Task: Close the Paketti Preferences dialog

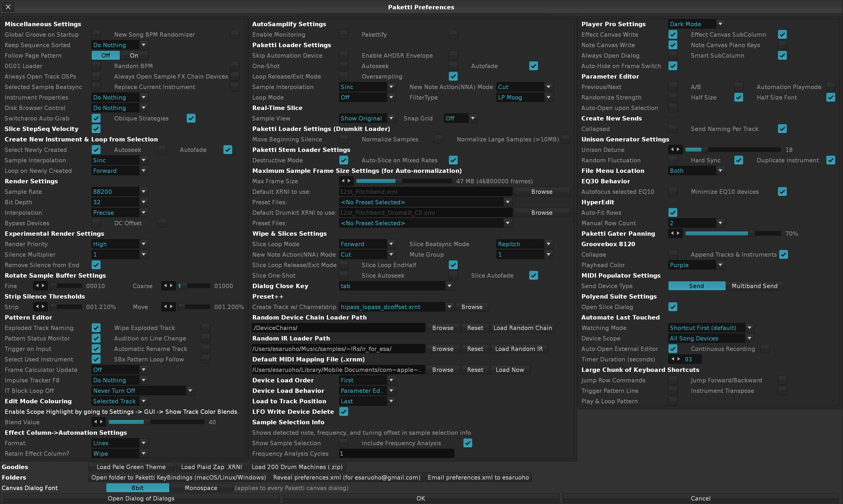Action: (x=8, y=7)
